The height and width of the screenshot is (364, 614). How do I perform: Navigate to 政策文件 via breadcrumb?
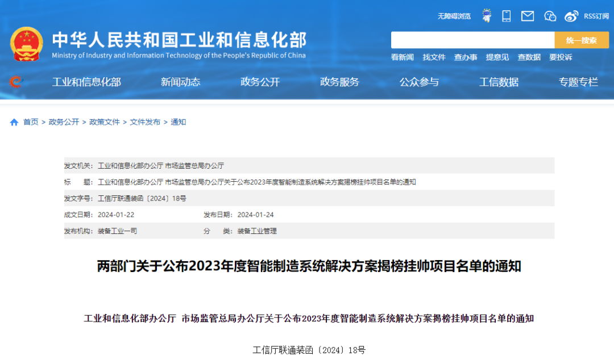(104, 122)
